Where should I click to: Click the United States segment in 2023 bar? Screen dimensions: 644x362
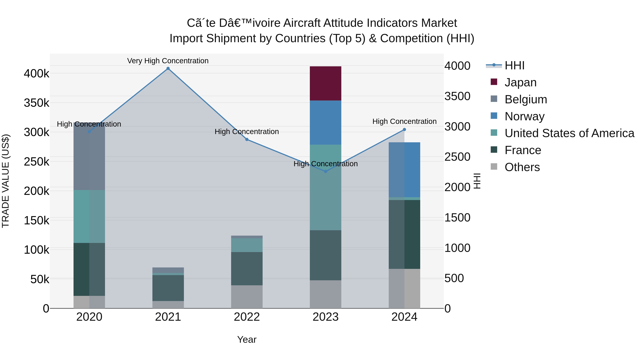pos(326,187)
